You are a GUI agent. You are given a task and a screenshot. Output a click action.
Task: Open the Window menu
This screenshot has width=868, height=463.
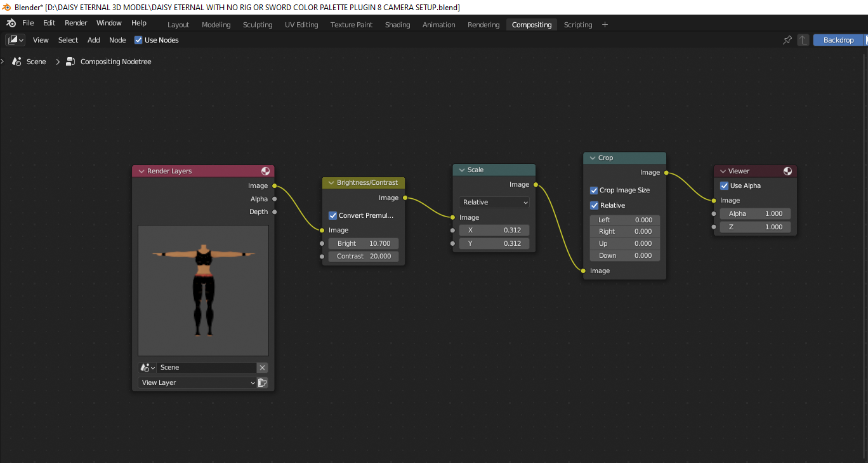click(x=109, y=23)
